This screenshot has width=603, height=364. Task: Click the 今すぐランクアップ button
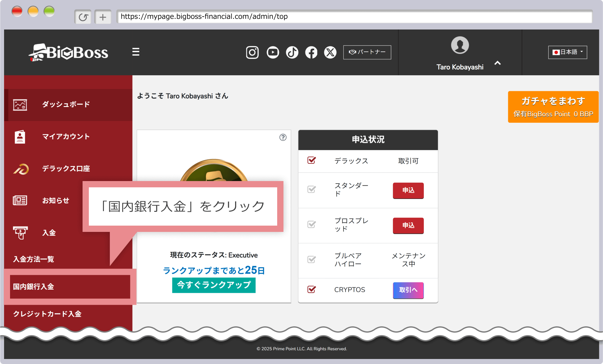click(213, 285)
